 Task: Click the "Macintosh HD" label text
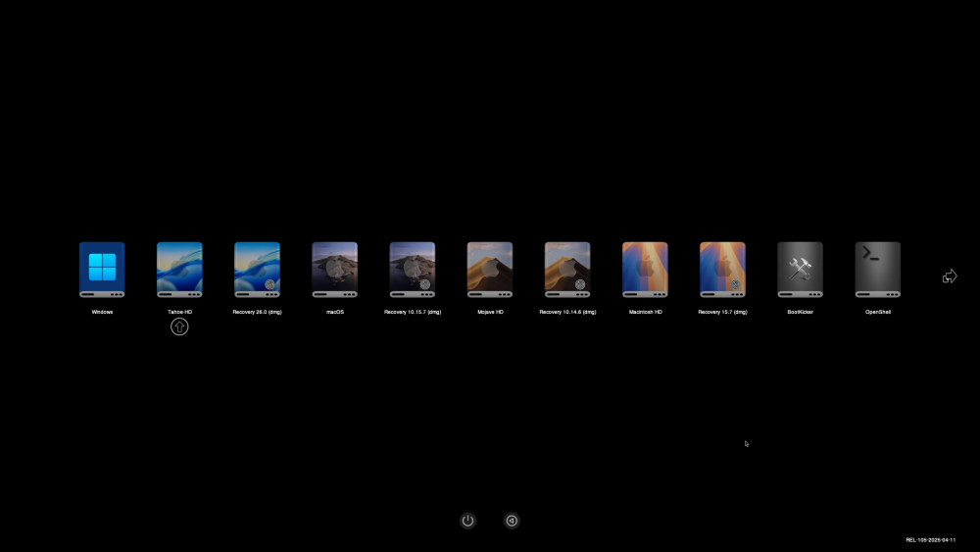[645, 312]
